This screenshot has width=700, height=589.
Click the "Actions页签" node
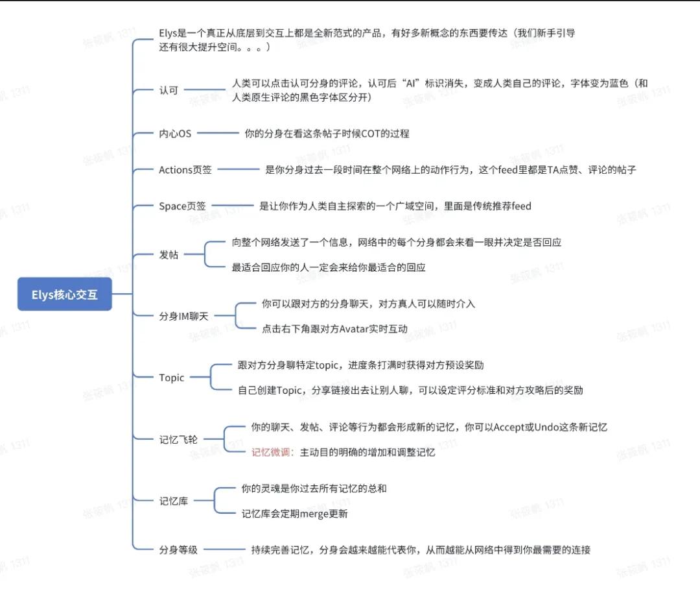coord(185,170)
